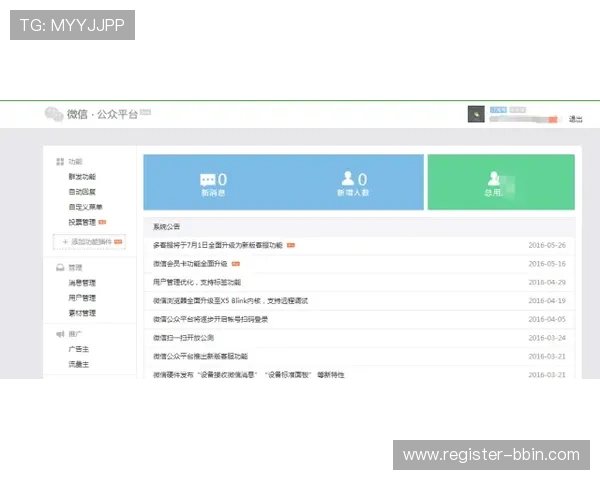Open 投票管理 in the sidebar

pyautogui.click(x=82, y=222)
